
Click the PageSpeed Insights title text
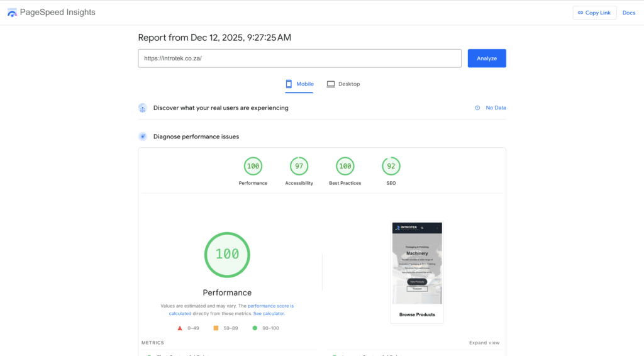[x=57, y=13]
